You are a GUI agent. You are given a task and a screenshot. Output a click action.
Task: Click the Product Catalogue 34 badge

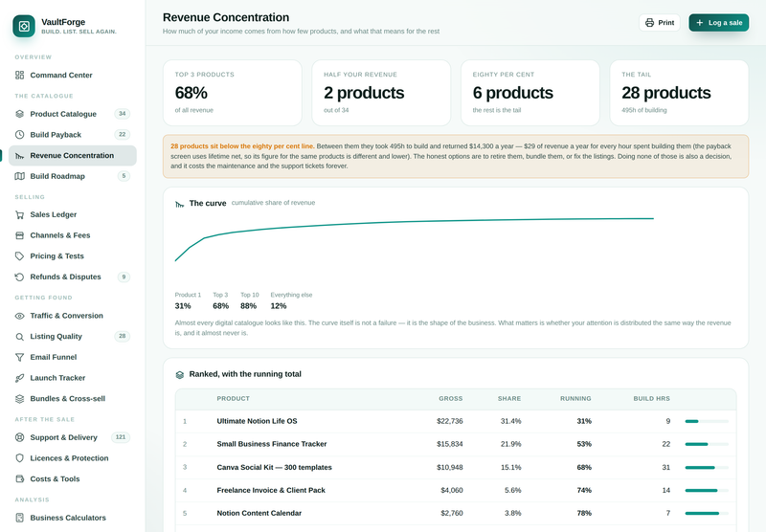click(x=123, y=114)
